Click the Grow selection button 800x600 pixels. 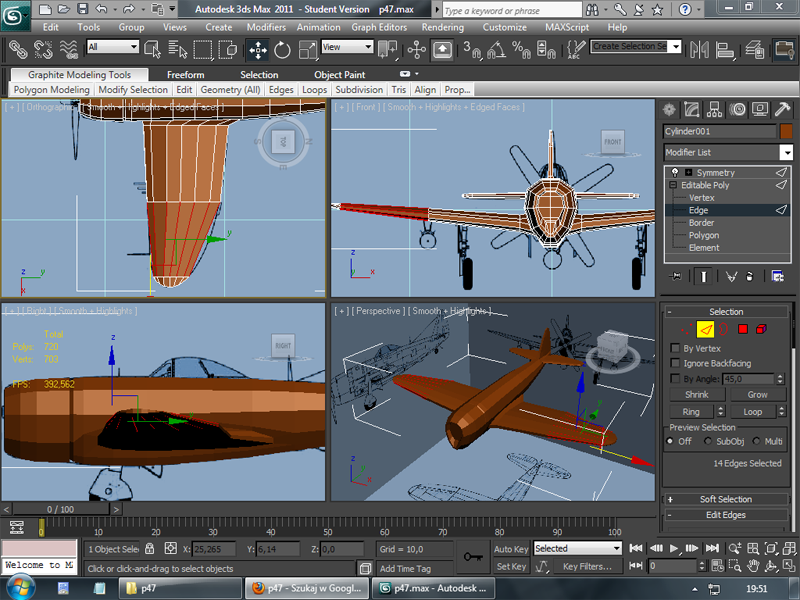pos(757,395)
